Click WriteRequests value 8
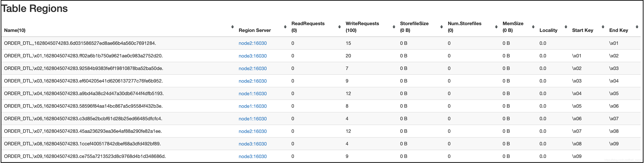Image resolution: width=644 pixels, height=163 pixels. (347, 106)
